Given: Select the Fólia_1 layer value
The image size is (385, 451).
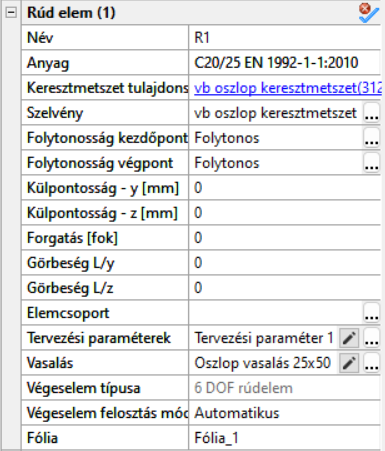Looking at the screenshot, I should tap(285, 438).
